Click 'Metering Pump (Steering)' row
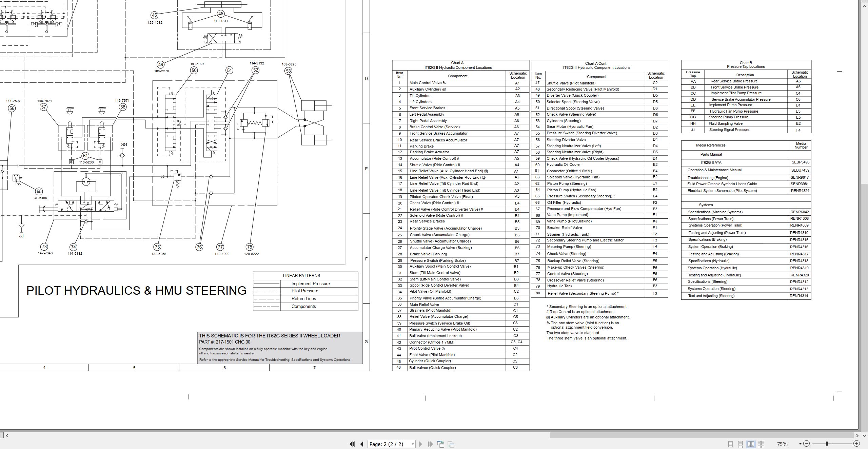The image size is (868, 449). pyautogui.click(x=599, y=247)
